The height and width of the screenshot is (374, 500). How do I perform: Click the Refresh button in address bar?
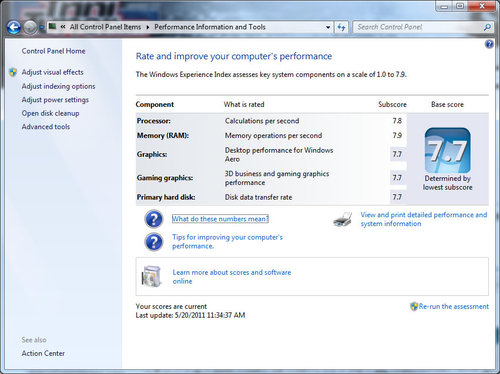click(x=341, y=27)
